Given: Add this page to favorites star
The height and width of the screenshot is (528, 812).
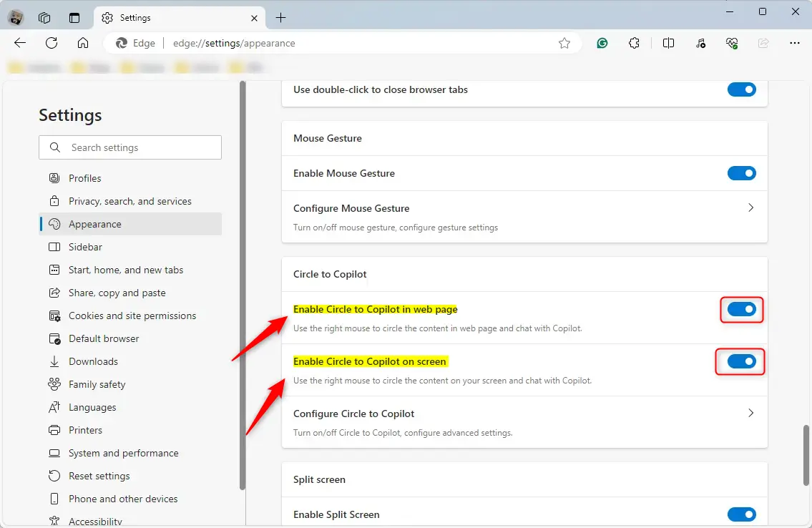Looking at the screenshot, I should tap(564, 43).
